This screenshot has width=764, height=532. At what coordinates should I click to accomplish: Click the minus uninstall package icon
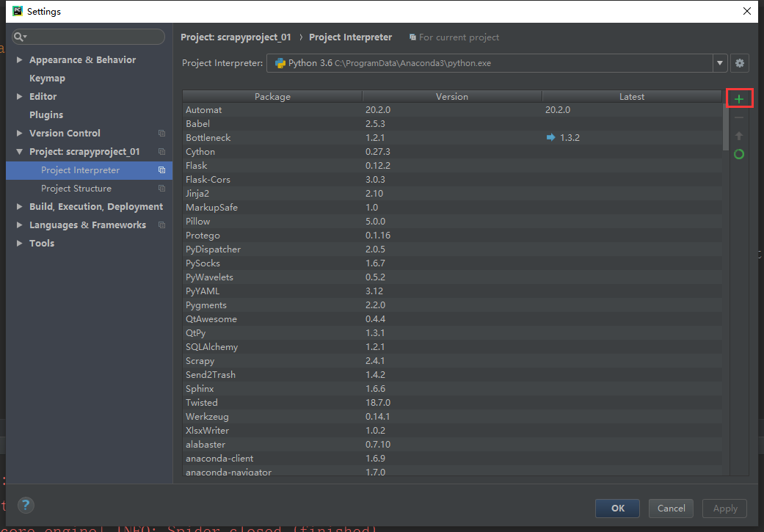pyautogui.click(x=739, y=117)
